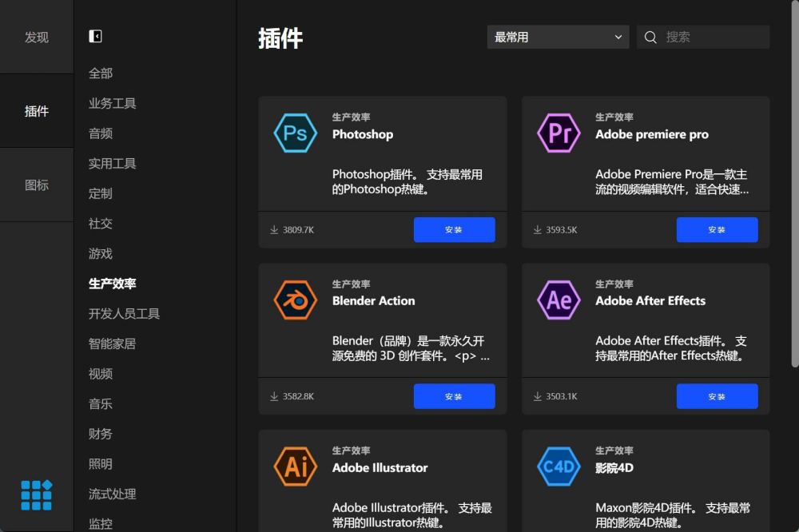799x532 pixels.
Task: Install the Adobe After Effects plugin
Action: point(717,396)
